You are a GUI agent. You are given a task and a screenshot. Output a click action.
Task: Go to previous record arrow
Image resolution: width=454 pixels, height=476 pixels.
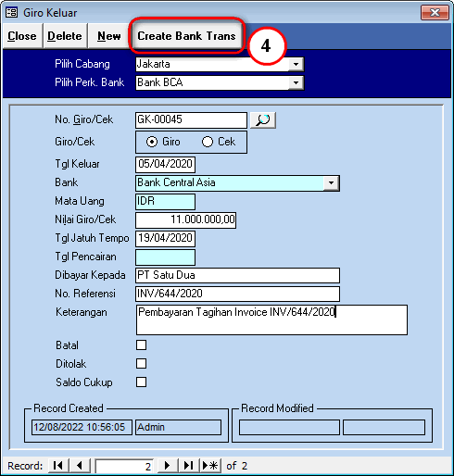click(80, 465)
